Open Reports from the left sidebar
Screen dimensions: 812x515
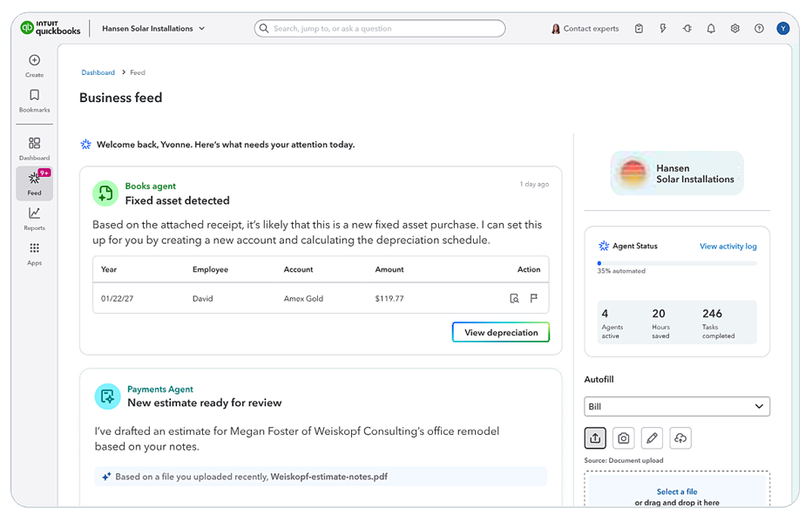point(34,215)
